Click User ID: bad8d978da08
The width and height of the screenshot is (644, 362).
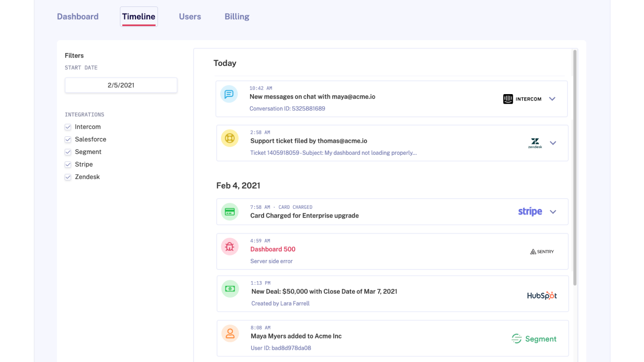point(281,348)
